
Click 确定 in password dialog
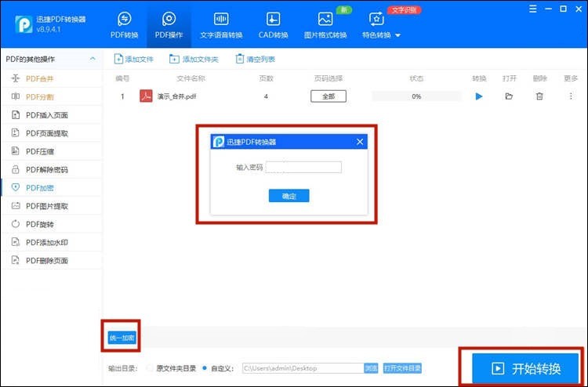click(289, 196)
